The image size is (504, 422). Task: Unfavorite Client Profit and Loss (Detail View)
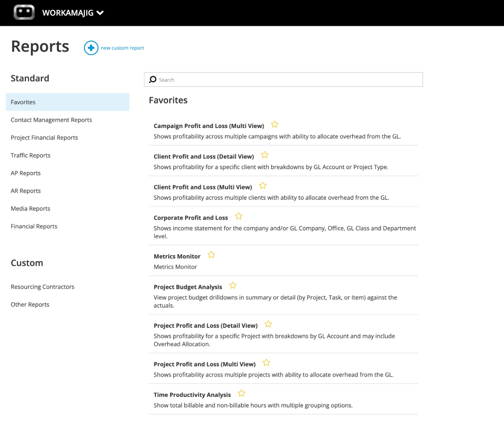click(264, 155)
